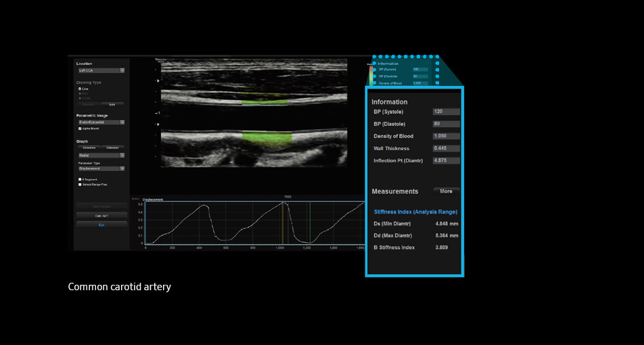Click the Ds (Min Diamtr) 4.848 mm value
Viewport: 644px width, 345px height.
pyautogui.click(x=446, y=224)
